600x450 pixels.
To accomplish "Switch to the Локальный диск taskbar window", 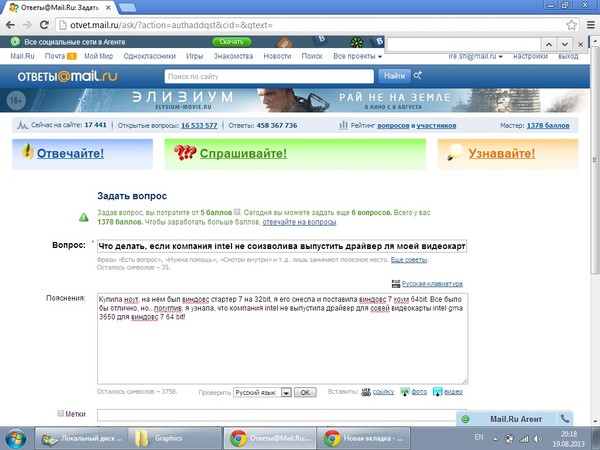I will (x=81, y=438).
